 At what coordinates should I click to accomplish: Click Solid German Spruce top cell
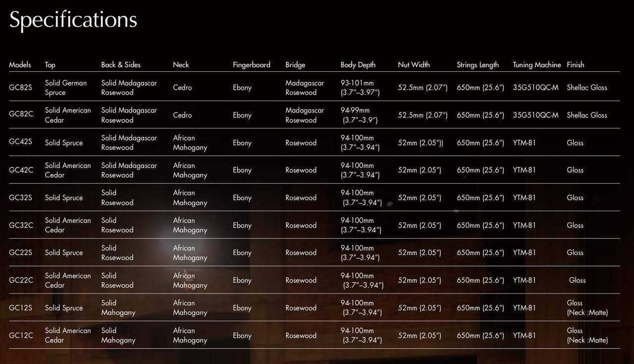66,88
